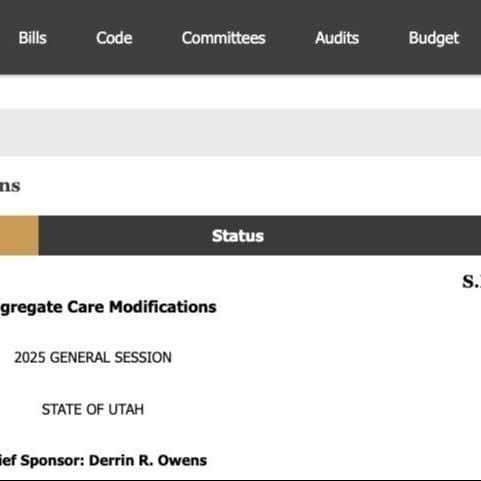Click the Chief Sponsor label
Image resolution: width=481 pixels, height=481 pixels.
[42, 461]
